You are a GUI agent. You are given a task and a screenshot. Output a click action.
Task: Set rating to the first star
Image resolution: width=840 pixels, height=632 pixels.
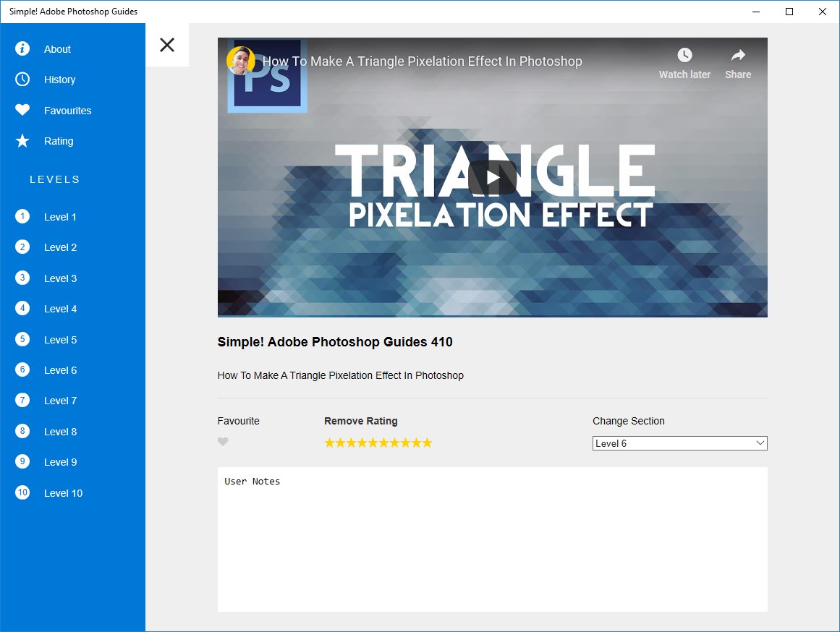coord(329,443)
